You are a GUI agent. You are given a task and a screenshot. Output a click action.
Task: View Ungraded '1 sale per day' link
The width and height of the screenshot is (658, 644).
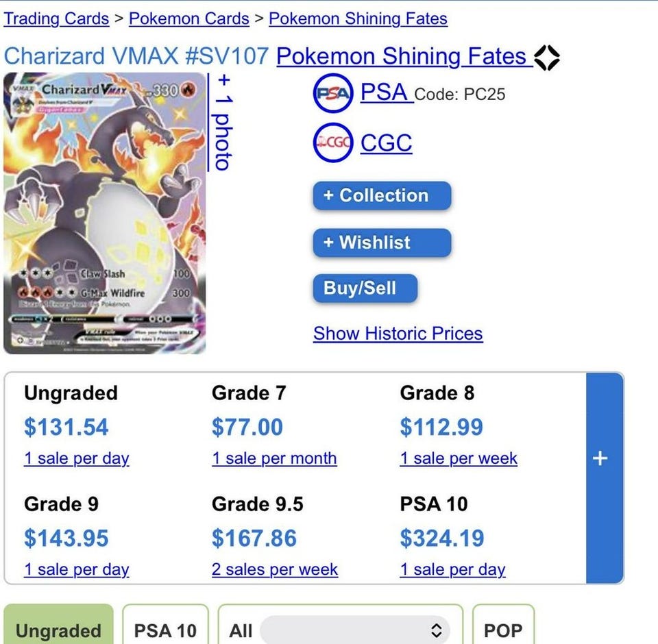pyautogui.click(x=76, y=458)
